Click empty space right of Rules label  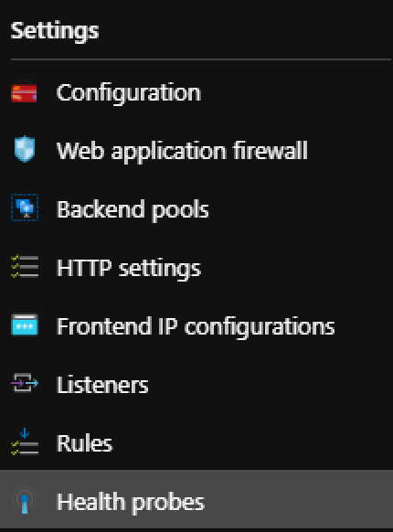click(x=251, y=443)
